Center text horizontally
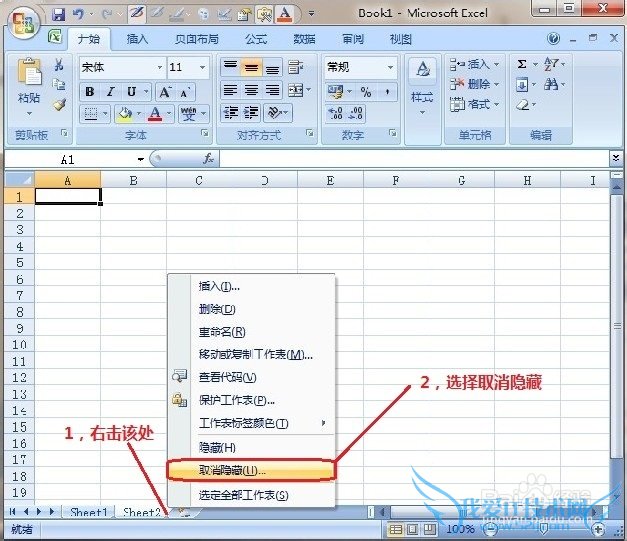 click(251, 91)
